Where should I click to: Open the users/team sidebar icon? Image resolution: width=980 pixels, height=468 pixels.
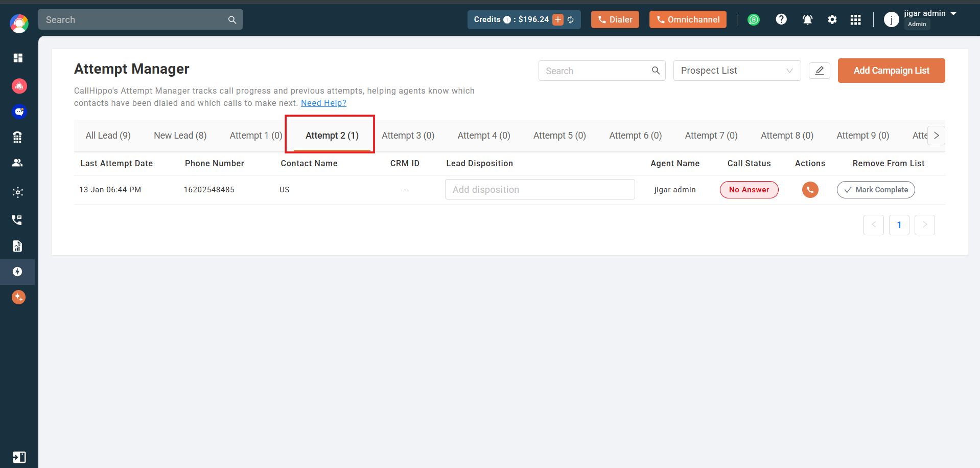(x=18, y=163)
